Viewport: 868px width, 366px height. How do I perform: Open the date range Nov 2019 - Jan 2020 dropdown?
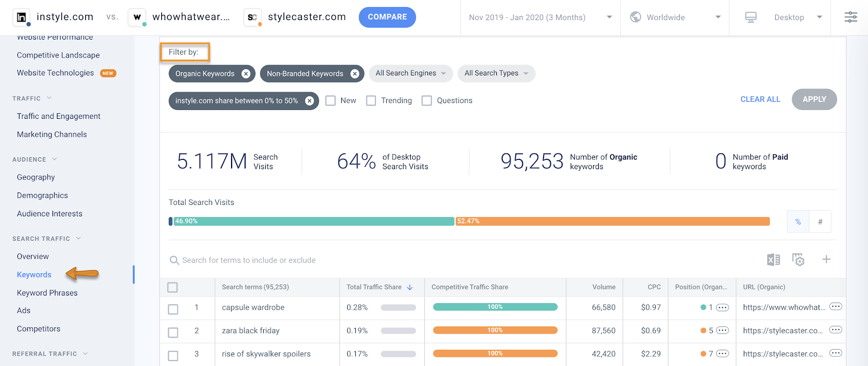coord(540,17)
